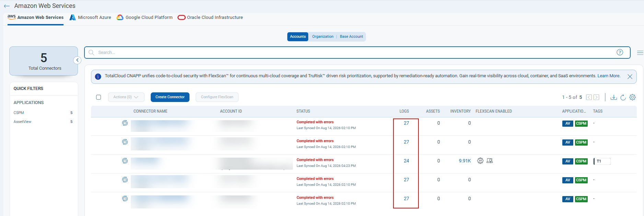Open logs count 24

click(x=406, y=161)
